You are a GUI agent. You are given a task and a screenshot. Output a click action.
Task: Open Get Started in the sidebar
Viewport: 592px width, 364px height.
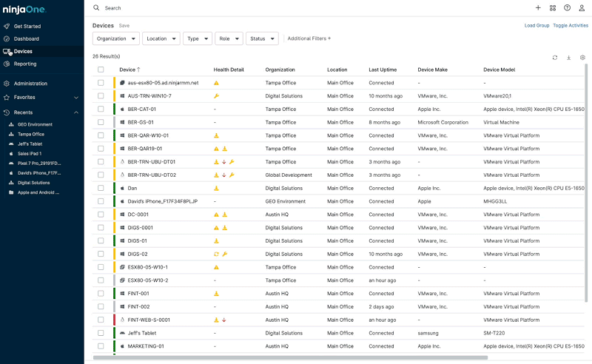pos(27,26)
